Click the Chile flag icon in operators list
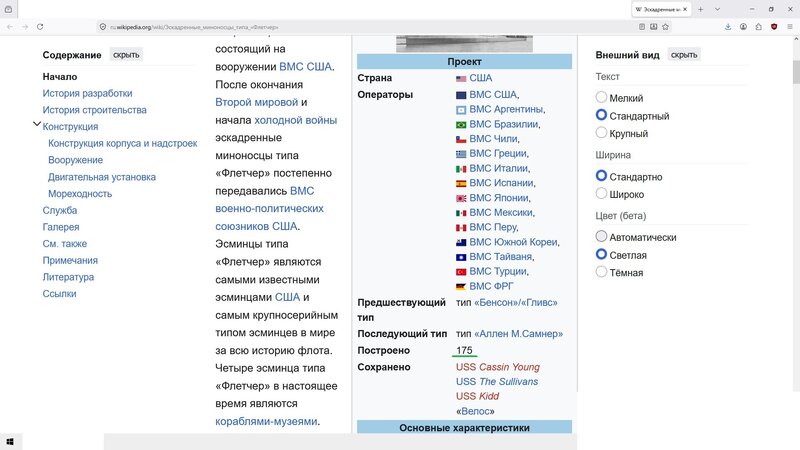Image resolution: width=800 pixels, height=450 pixels. click(461, 139)
